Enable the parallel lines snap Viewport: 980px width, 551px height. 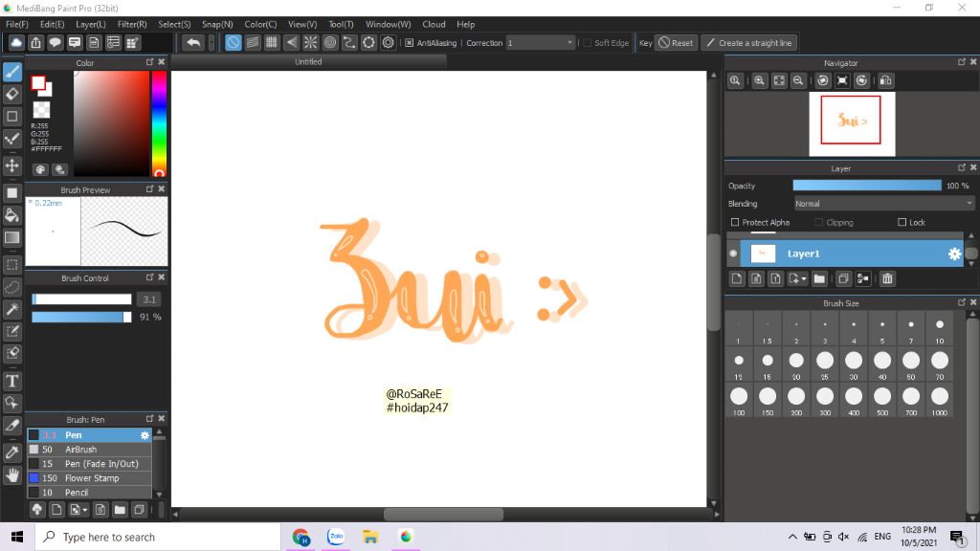pos(253,42)
